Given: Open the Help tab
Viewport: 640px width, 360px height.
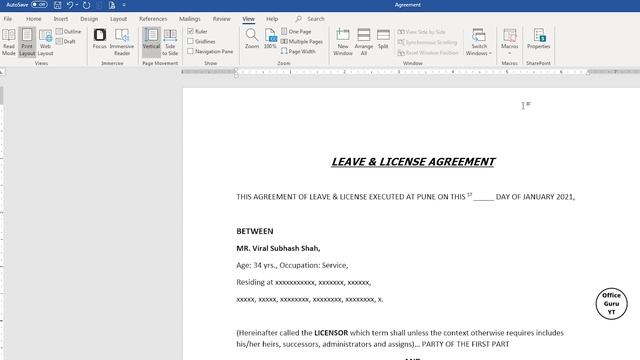Looking at the screenshot, I should coord(272,19).
